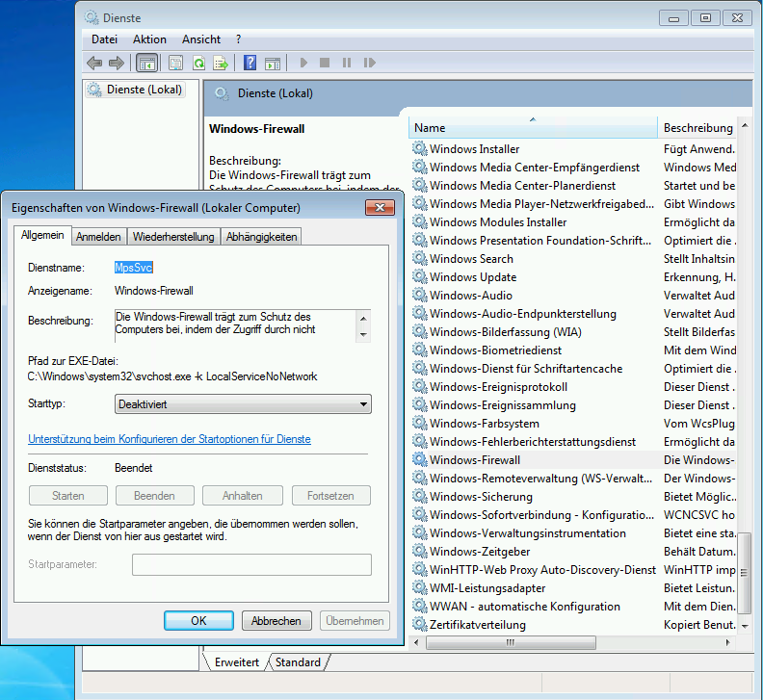Click the OK button
The image size is (763, 700).
[x=198, y=621]
